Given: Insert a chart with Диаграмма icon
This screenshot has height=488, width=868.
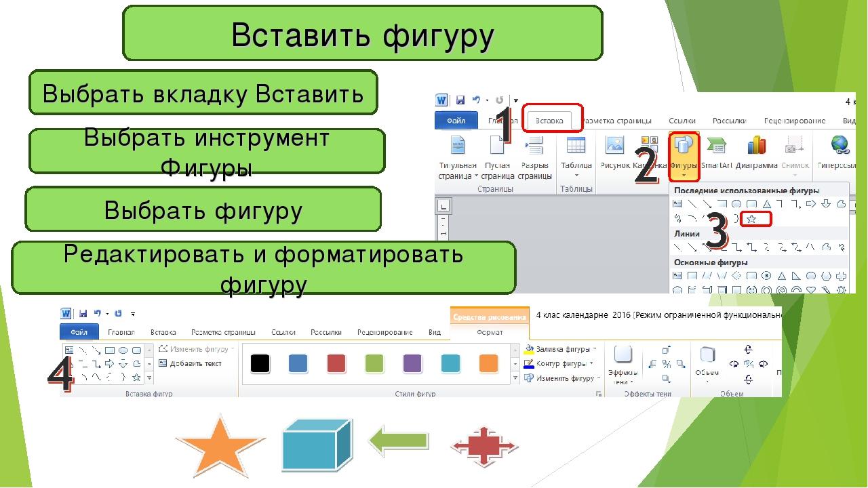Looking at the screenshot, I should point(757,144).
